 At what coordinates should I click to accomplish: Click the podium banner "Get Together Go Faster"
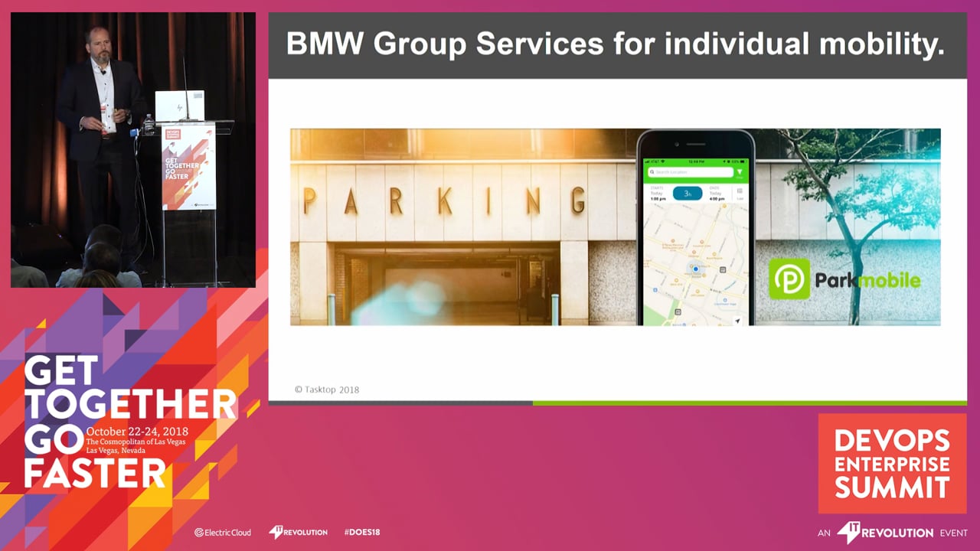188,168
